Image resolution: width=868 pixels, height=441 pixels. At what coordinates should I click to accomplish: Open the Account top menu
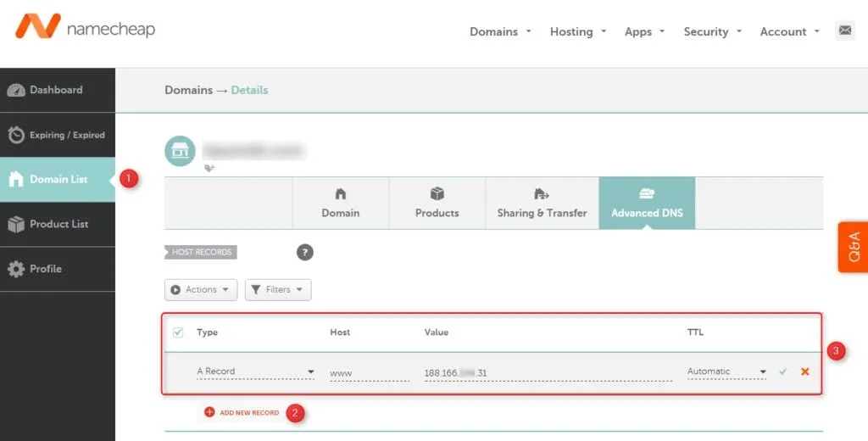coord(789,31)
